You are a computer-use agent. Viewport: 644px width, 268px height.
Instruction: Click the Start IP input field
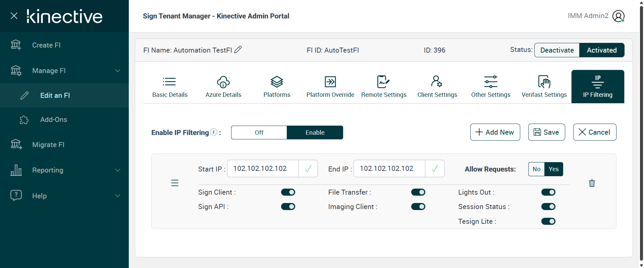click(263, 169)
